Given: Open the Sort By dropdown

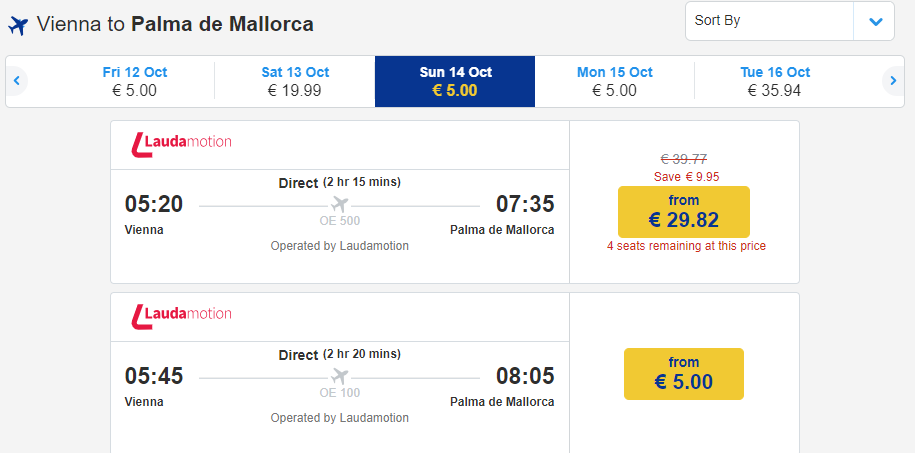Looking at the screenshot, I should pyautogui.click(x=770, y=21).
